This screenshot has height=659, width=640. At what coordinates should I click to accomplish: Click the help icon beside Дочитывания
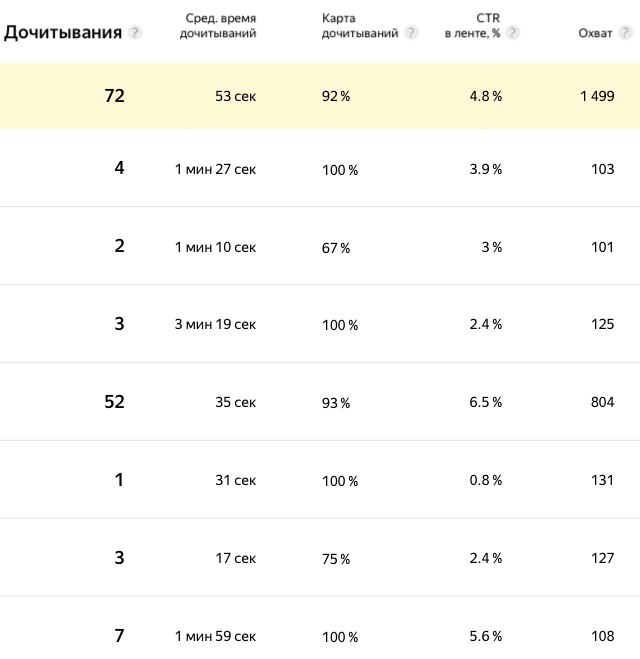[134, 32]
